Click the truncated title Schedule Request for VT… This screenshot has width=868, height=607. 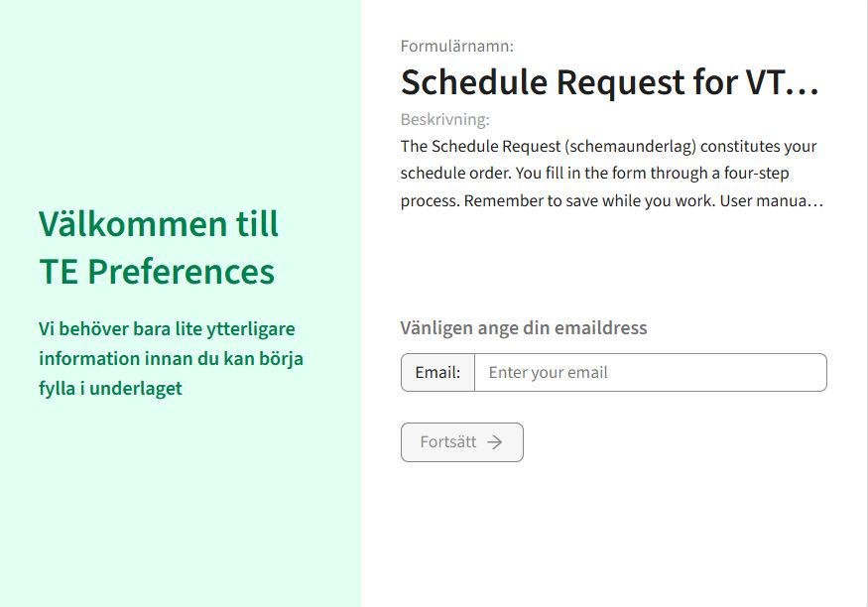tap(610, 82)
